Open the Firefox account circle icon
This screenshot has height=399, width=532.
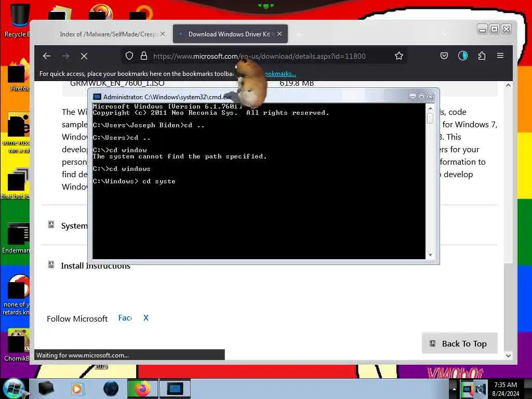(x=463, y=56)
